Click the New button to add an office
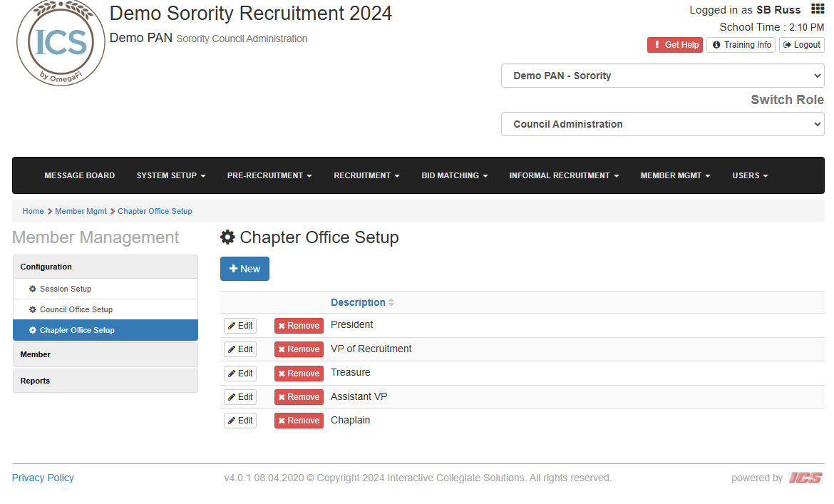834x504 pixels. tap(244, 269)
